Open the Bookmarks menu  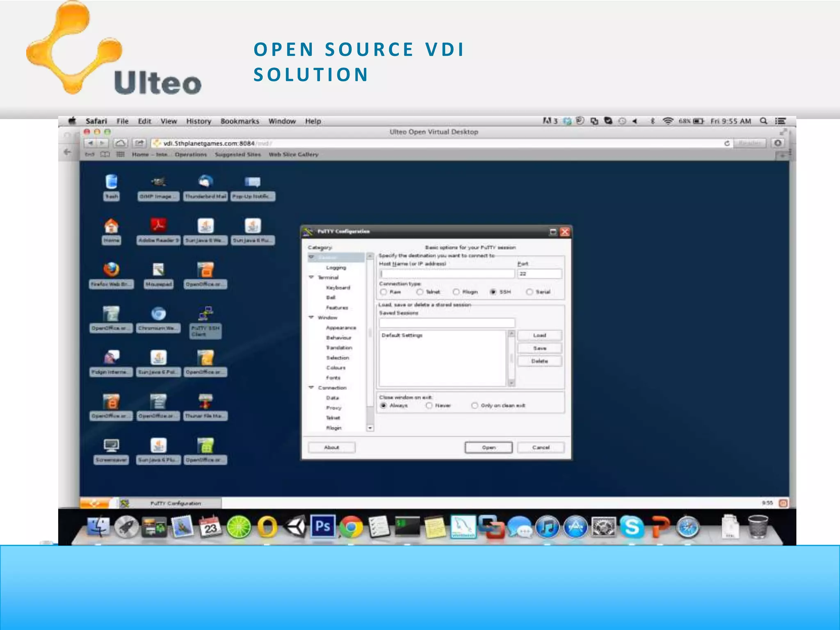pyautogui.click(x=240, y=121)
